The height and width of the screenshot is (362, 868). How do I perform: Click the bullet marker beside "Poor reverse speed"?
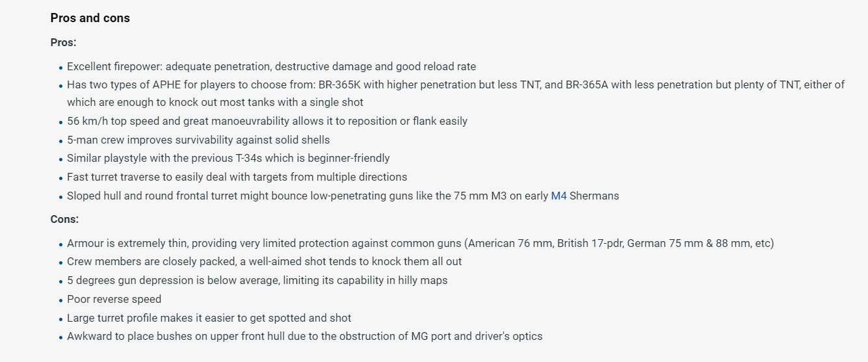[60, 300]
